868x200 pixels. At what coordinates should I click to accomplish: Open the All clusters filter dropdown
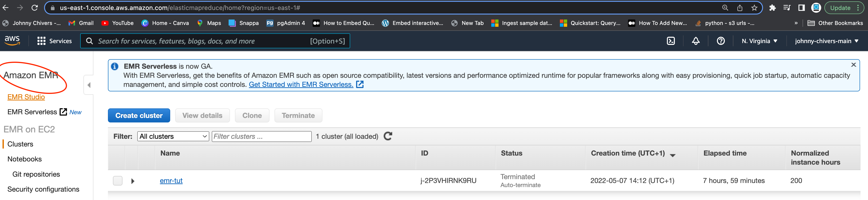tap(173, 136)
